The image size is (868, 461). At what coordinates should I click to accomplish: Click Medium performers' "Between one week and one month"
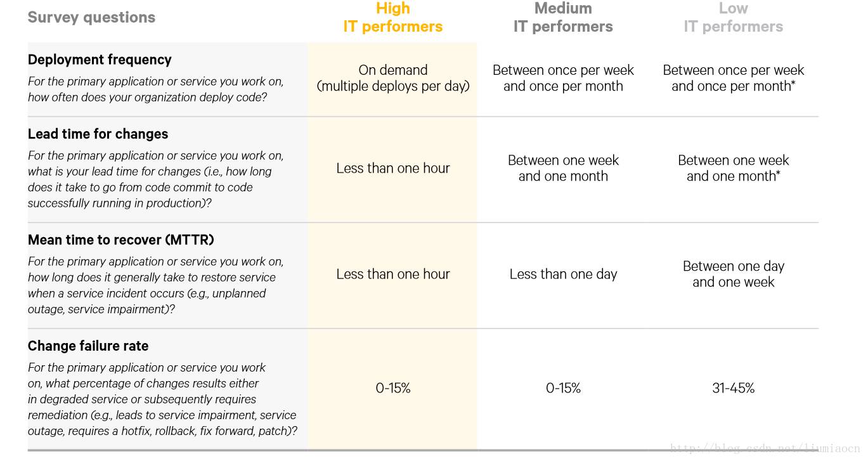tap(563, 168)
